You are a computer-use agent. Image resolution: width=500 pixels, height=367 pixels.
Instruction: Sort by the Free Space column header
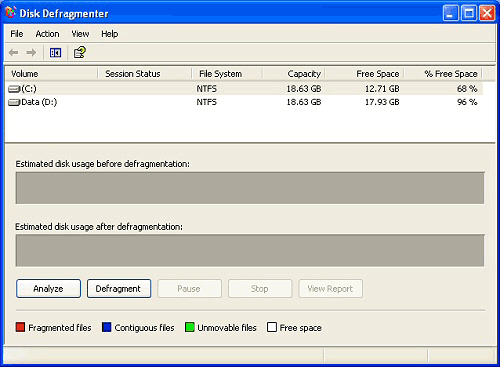pos(364,74)
